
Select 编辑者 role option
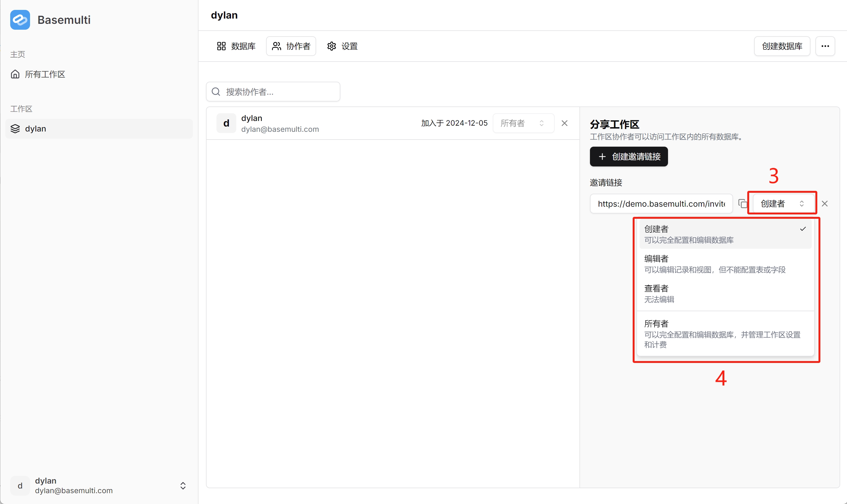[725, 264]
